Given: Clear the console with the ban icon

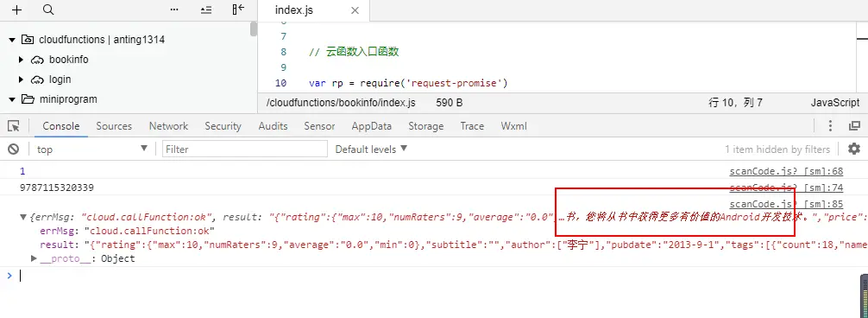Looking at the screenshot, I should point(13,149).
